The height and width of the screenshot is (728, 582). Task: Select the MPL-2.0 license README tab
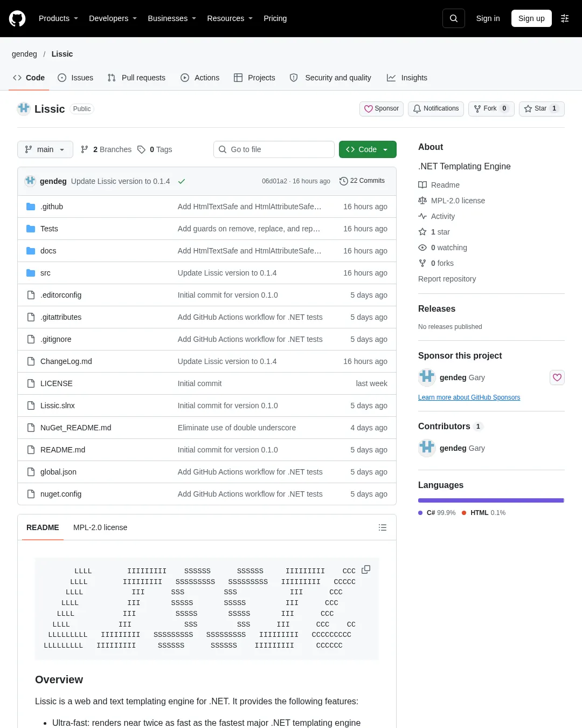(100, 527)
